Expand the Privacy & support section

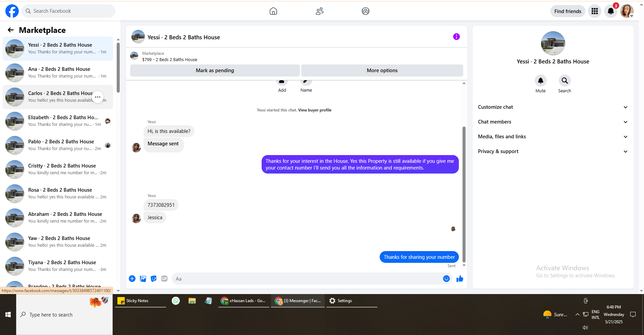point(553,151)
